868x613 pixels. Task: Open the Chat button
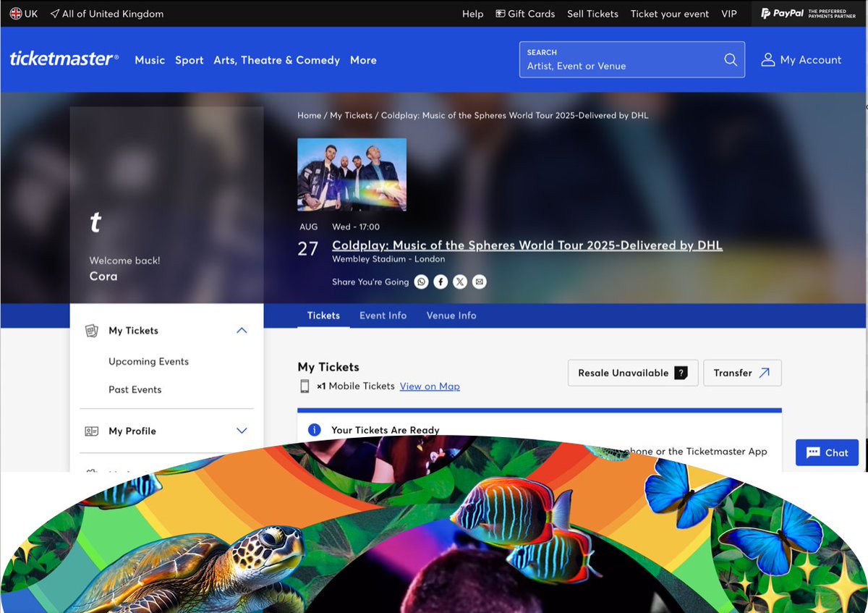pos(827,452)
